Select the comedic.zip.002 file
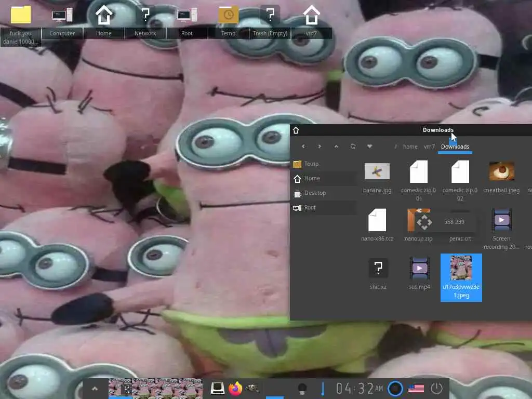The height and width of the screenshot is (399, 532). tap(460, 181)
